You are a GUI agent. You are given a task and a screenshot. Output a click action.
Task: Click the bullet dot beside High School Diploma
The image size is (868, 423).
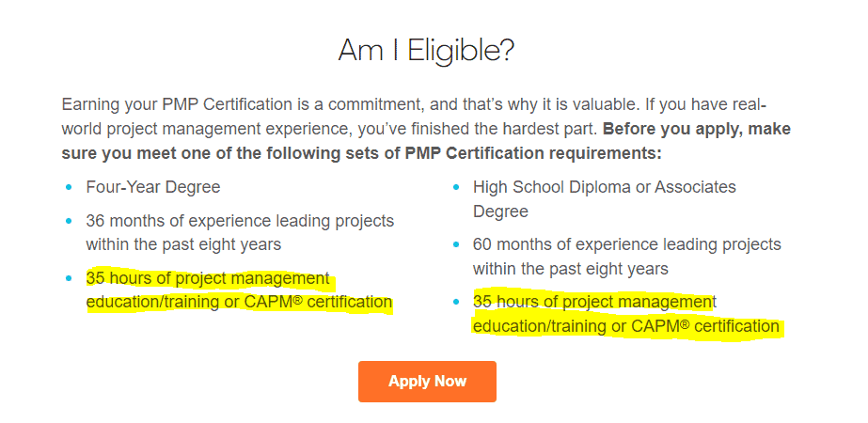(455, 187)
